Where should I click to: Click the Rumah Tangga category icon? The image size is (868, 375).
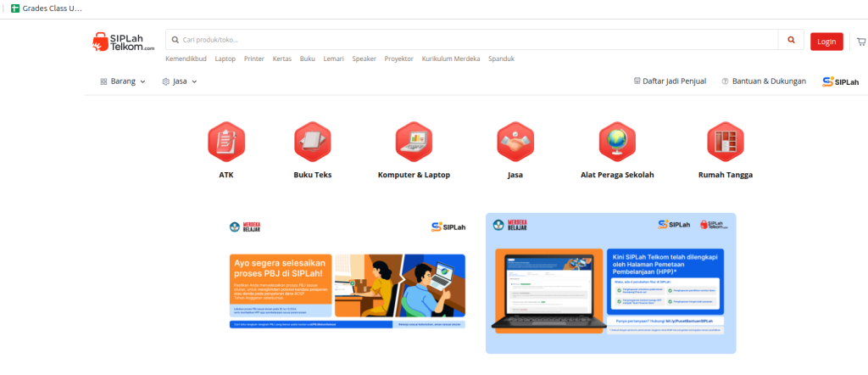(726, 141)
